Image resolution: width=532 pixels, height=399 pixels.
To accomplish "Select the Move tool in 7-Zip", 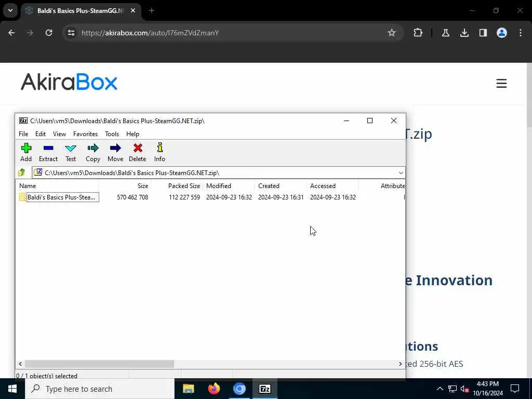I will click(115, 152).
